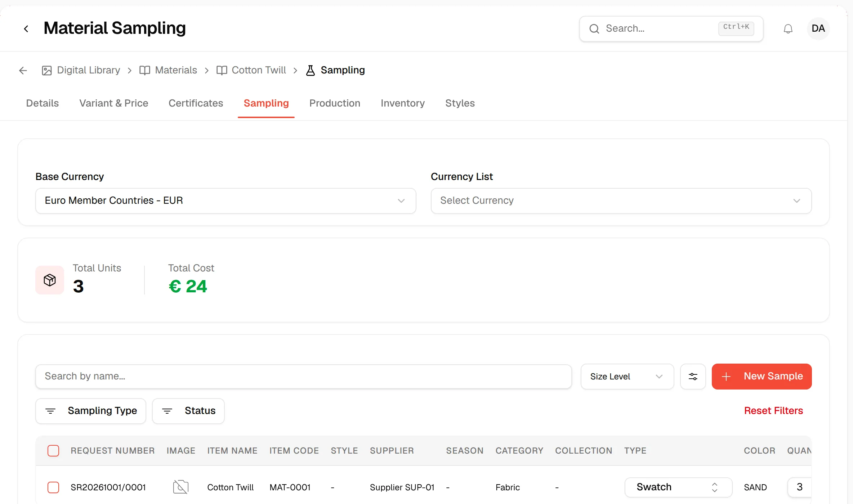Click the REQUEST NUMBER column header
Screen dimensions: 853x504
point(112,451)
